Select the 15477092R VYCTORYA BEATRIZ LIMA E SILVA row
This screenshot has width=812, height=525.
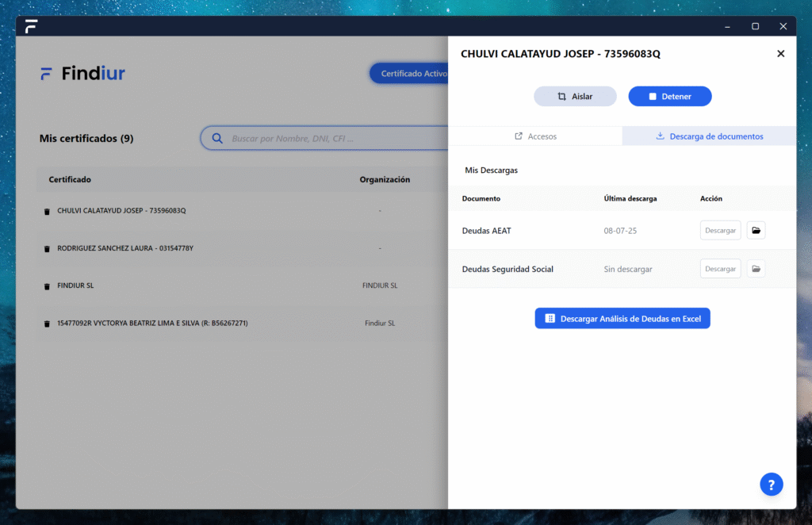coord(243,323)
